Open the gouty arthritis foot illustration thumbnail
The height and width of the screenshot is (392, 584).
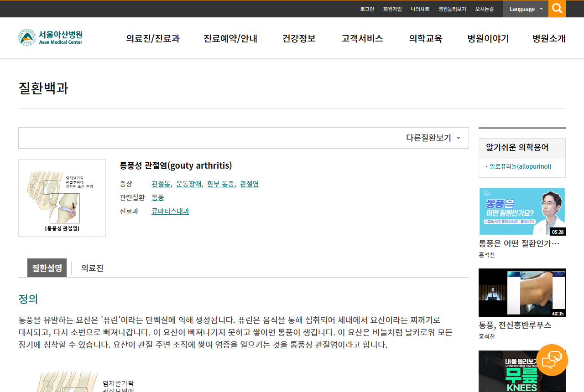click(62, 198)
